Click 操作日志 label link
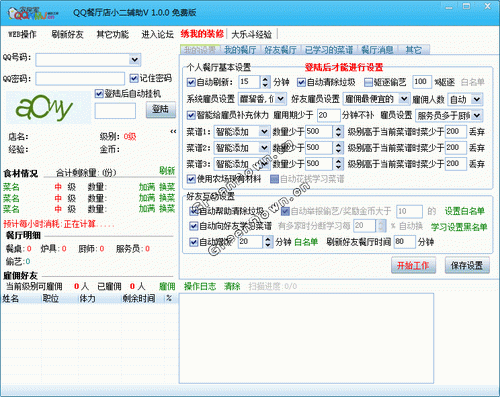The width and height of the screenshot is (500, 397). pos(200,286)
